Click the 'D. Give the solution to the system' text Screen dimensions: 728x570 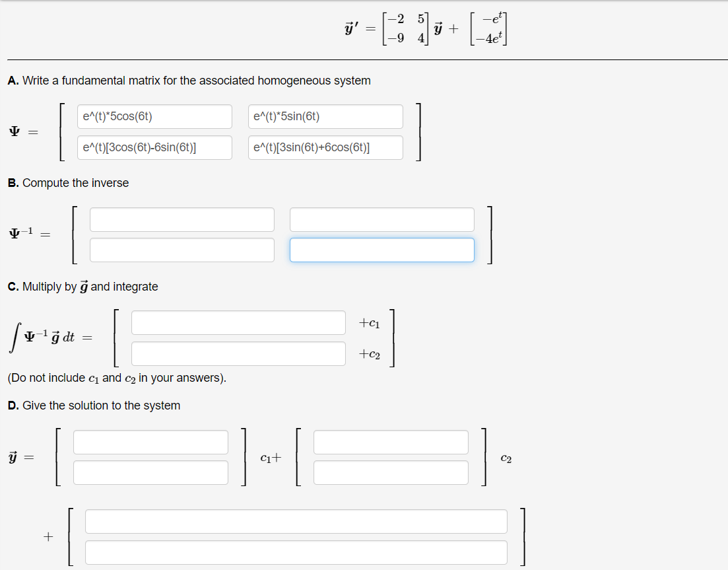click(94, 406)
